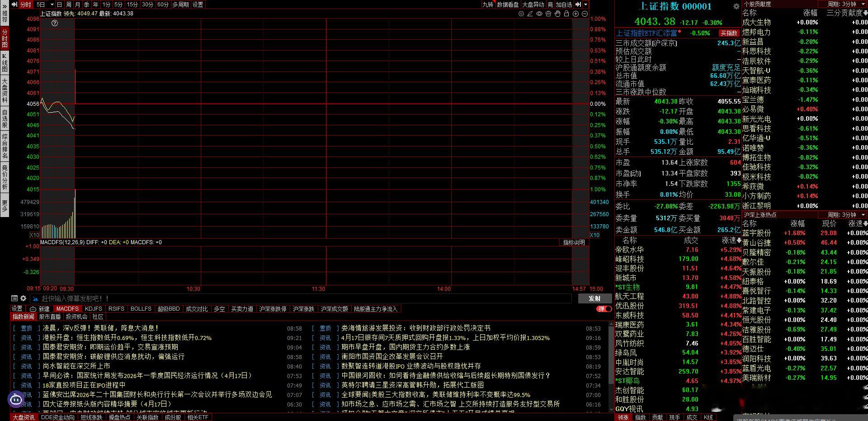Select the hand pan tool icon
Screen dimensions: 868x421
click(557, 14)
